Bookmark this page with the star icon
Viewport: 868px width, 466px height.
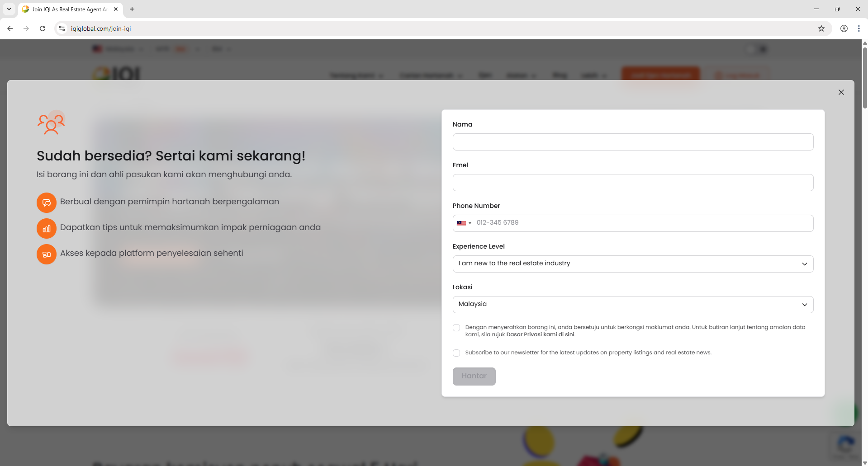pos(821,28)
